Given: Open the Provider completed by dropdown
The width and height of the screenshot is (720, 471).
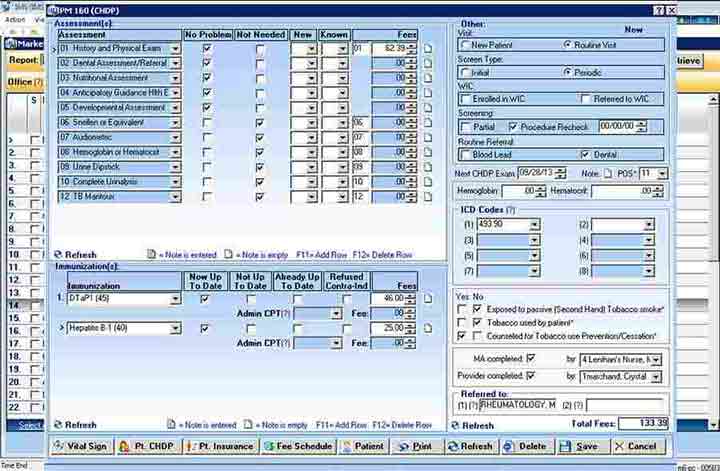Looking at the screenshot, I should [656, 377].
